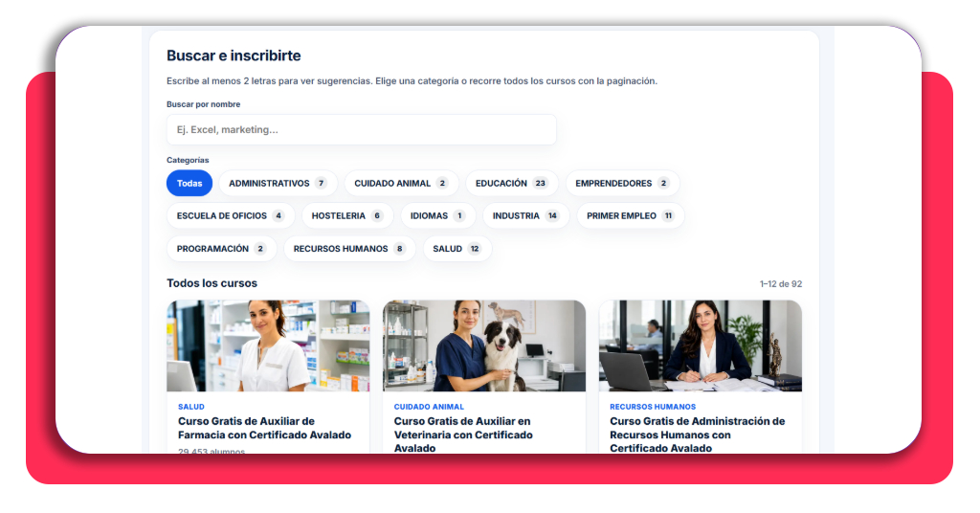Filter by SALUD category pill

457,249
